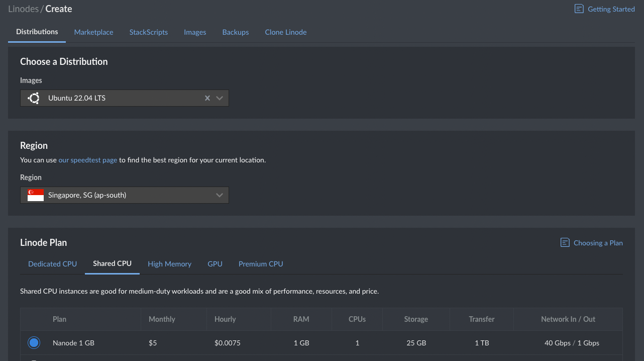Image resolution: width=644 pixels, height=361 pixels.
Task: Clear the Ubuntu 22.04 LTS selection
Action: click(x=207, y=98)
